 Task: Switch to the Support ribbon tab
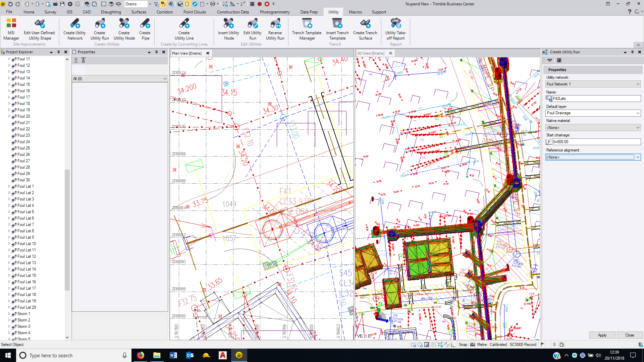point(379,12)
